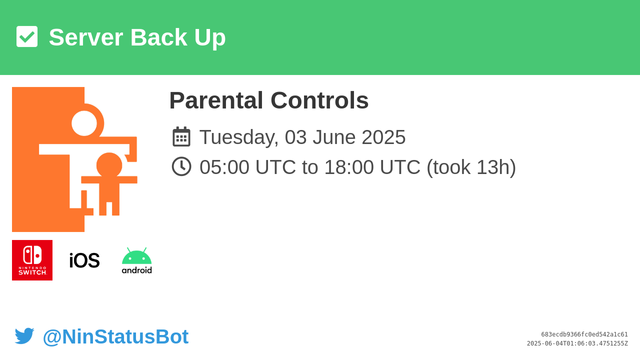The width and height of the screenshot is (640, 360).
Task: Select the Tuesday, 03 June 2025 date text
Action: (x=302, y=137)
